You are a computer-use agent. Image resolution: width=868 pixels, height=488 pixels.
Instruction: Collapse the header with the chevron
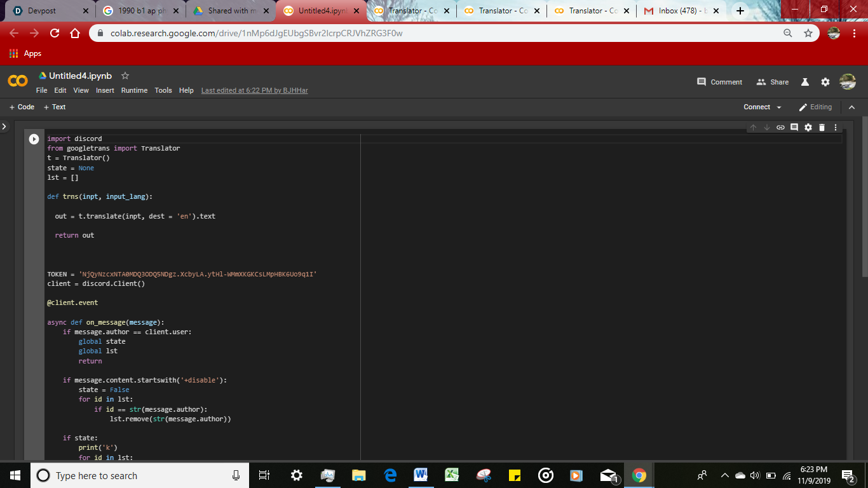(x=851, y=107)
